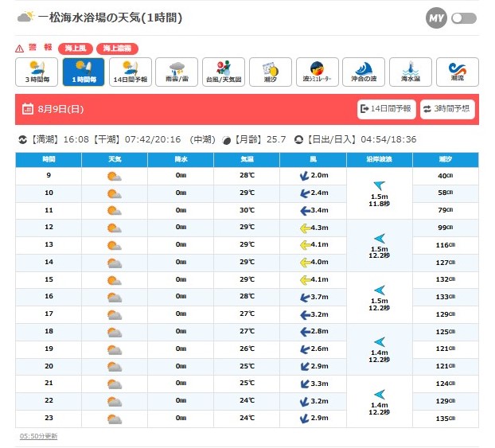
Task: Click the 135cm tide value
Action: tap(446, 419)
